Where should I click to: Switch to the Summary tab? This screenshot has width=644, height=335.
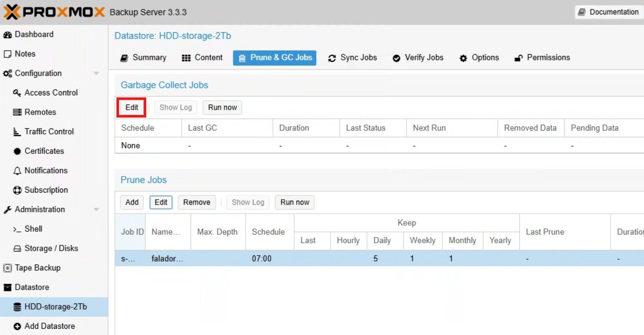[x=143, y=58]
